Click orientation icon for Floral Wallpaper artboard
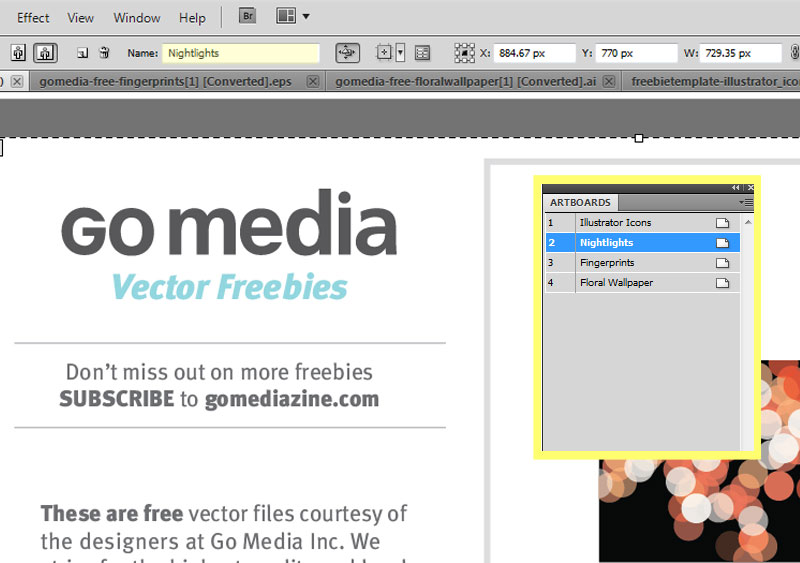The height and width of the screenshot is (563, 800). tap(722, 283)
